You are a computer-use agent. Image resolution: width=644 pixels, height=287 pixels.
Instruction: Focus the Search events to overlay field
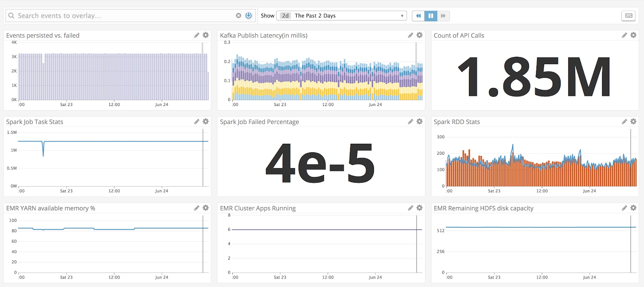[x=121, y=16]
